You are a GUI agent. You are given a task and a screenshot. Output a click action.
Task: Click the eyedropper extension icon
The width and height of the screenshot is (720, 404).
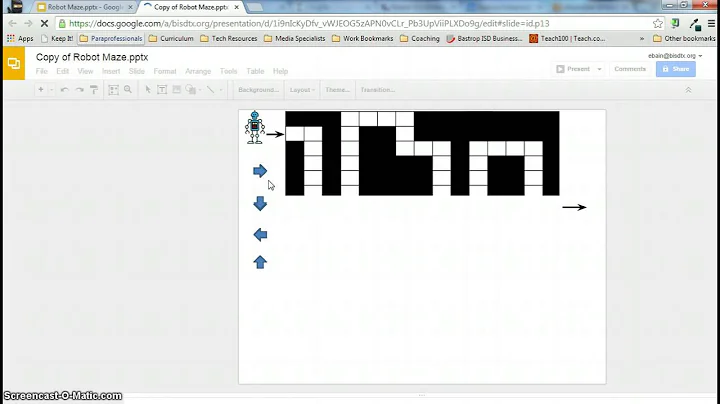click(695, 24)
